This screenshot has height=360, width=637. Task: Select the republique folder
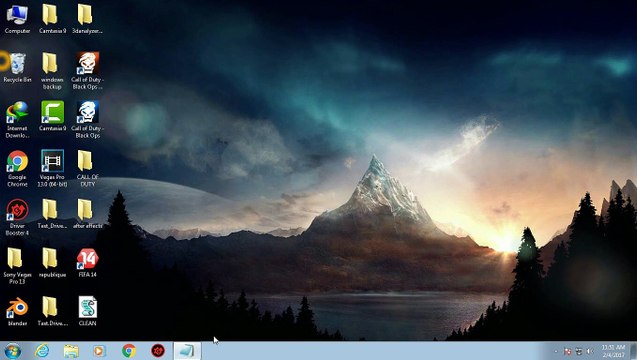point(52,262)
